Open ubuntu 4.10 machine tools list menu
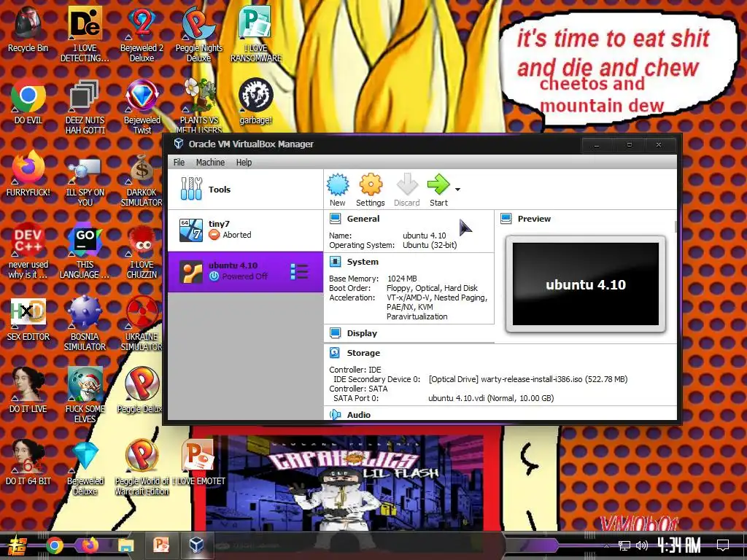 [299, 272]
